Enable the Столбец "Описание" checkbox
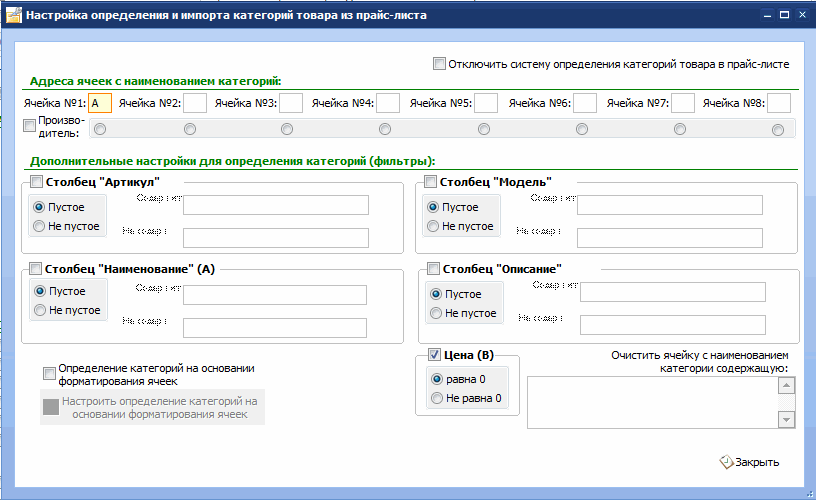Viewport: 816px width, 500px height. pos(433,268)
